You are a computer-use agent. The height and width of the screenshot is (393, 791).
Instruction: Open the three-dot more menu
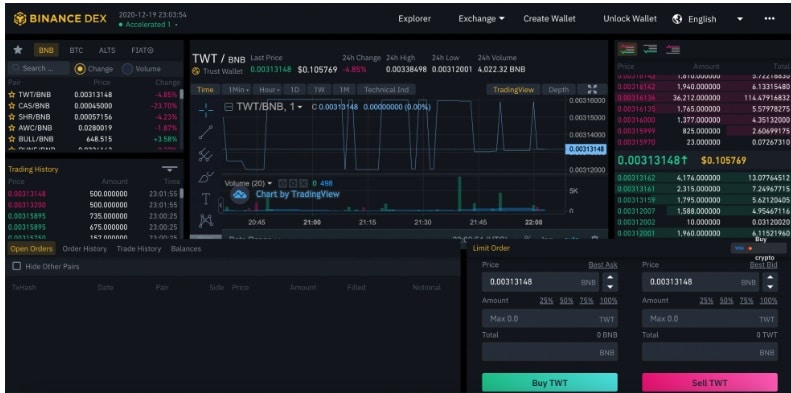point(769,18)
